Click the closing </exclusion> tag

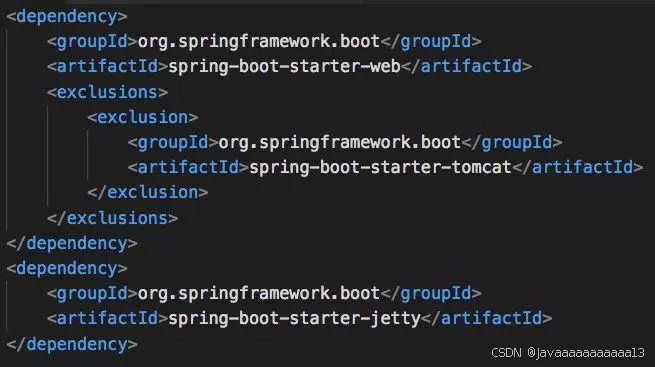coord(148,192)
